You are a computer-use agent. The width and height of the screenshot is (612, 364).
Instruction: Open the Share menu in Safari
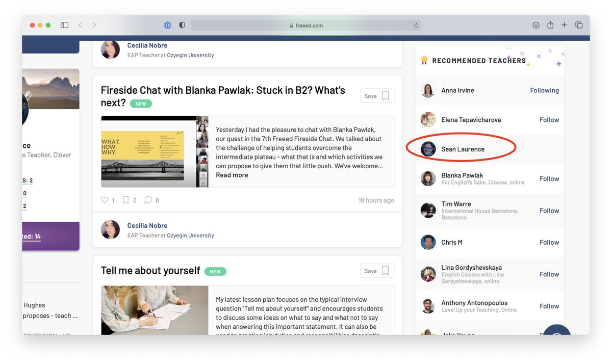click(550, 24)
